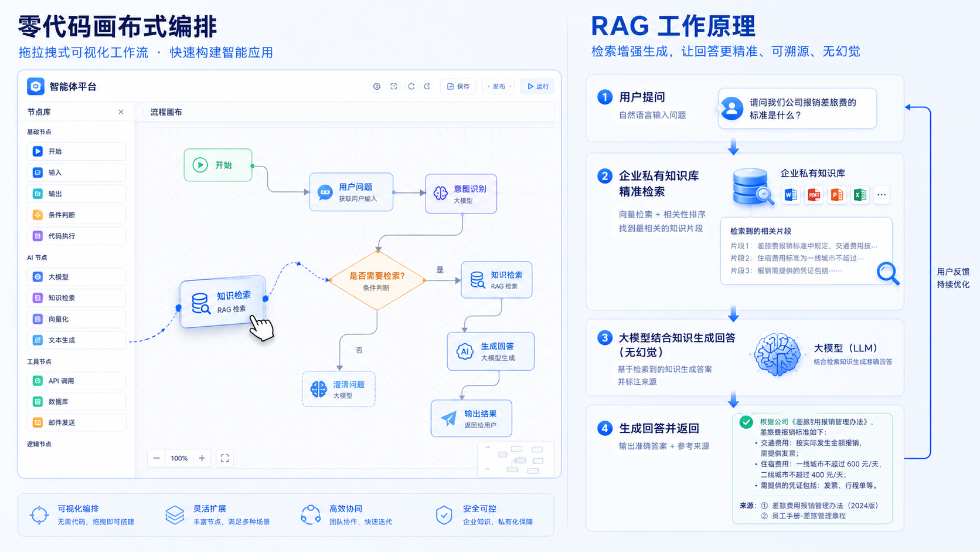Select the green 开始 node on the canvas
This screenshot has height=552, width=980.
coord(218,165)
